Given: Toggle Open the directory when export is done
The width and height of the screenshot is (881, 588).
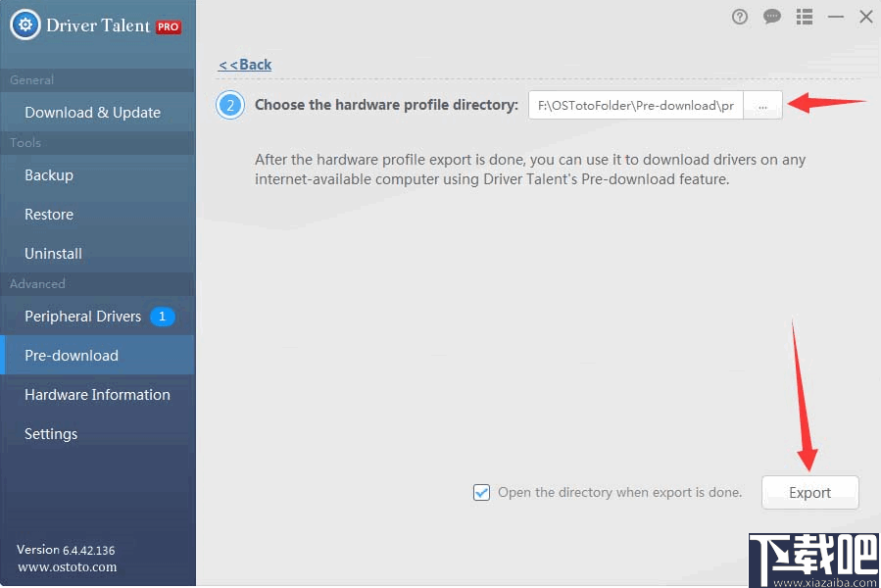Looking at the screenshot, I should [481, 492].
